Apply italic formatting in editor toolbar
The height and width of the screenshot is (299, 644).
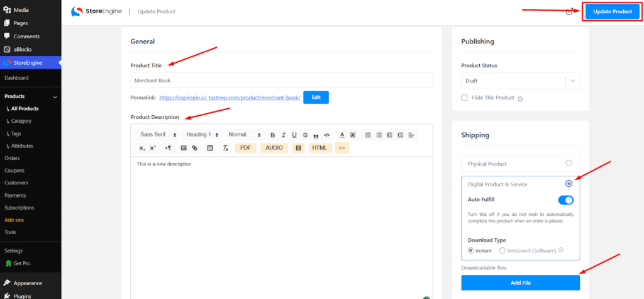(284, 135)
